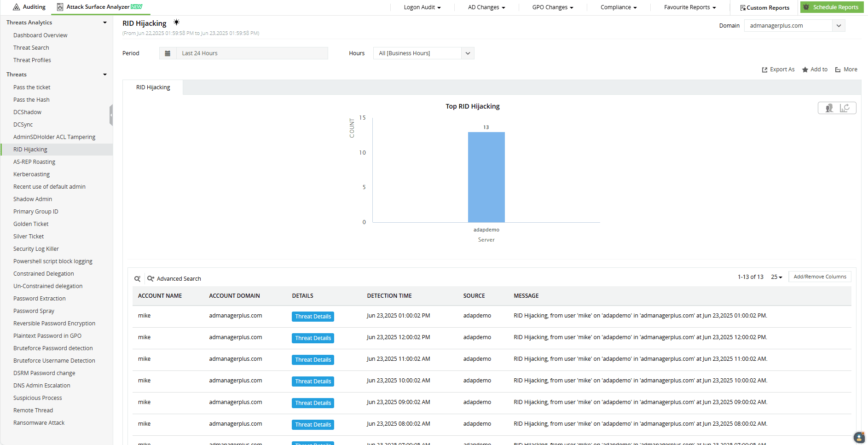Select the Pass the ticket threat
The image size is (868, 445).
point(32,87)
